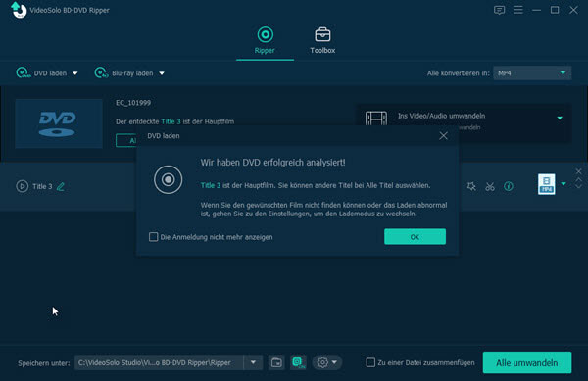Click the disc icon in the dialog

168,180
